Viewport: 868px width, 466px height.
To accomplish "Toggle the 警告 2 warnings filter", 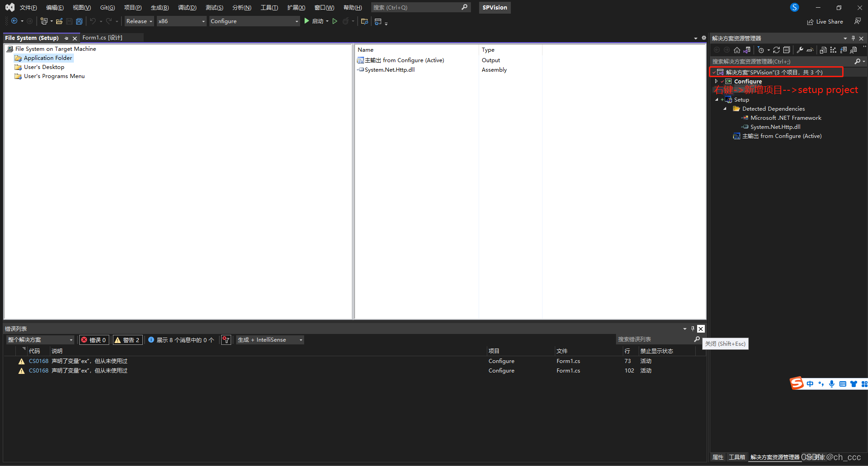I will click(128, 340).
